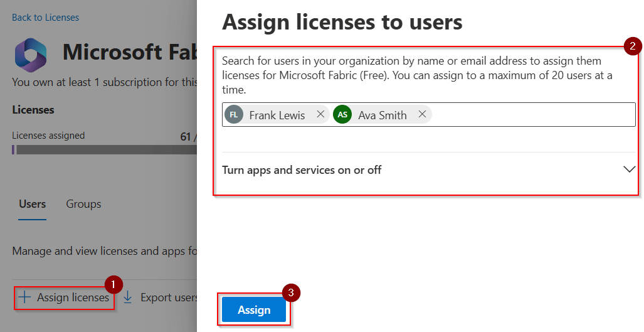Go Back to Licenses

[45, 18]
